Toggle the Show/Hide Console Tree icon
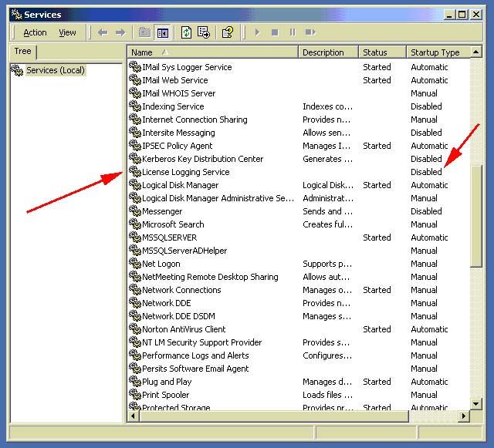Viewport: 494px width, 448px height. (163, 32)
